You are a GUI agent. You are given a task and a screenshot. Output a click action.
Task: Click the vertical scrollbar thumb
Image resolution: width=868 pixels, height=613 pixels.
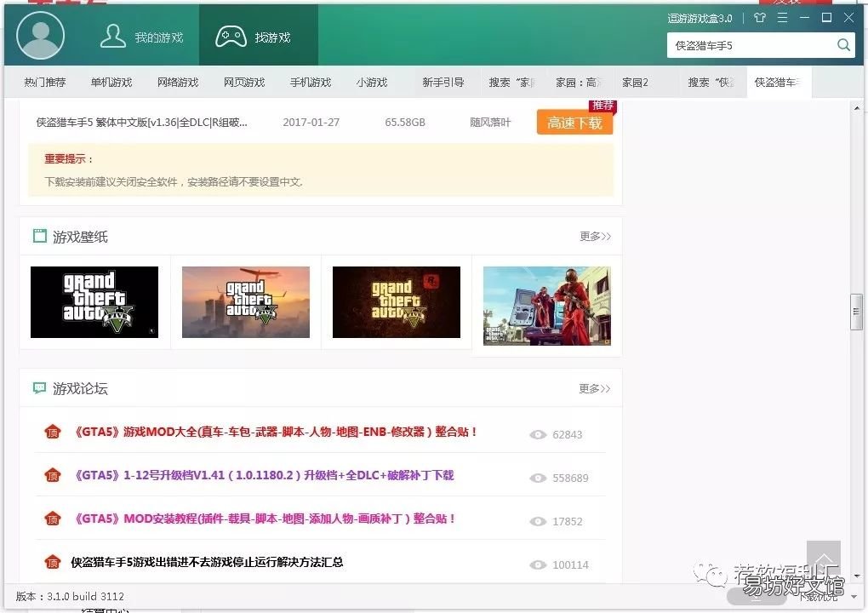click(856, 312)
